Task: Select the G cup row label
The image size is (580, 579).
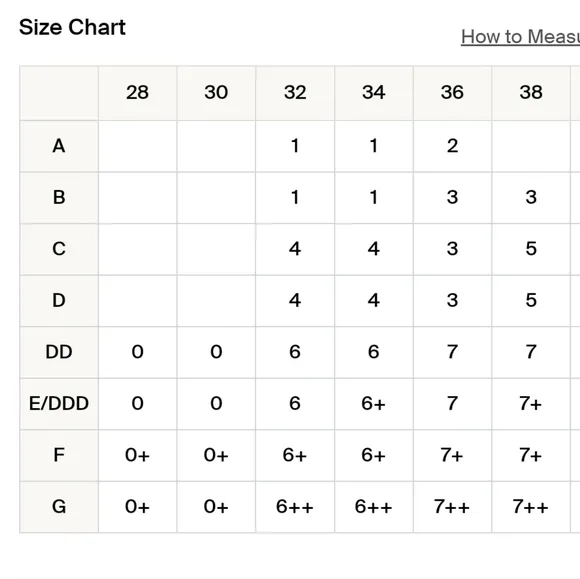Action: tap(59, 506)
